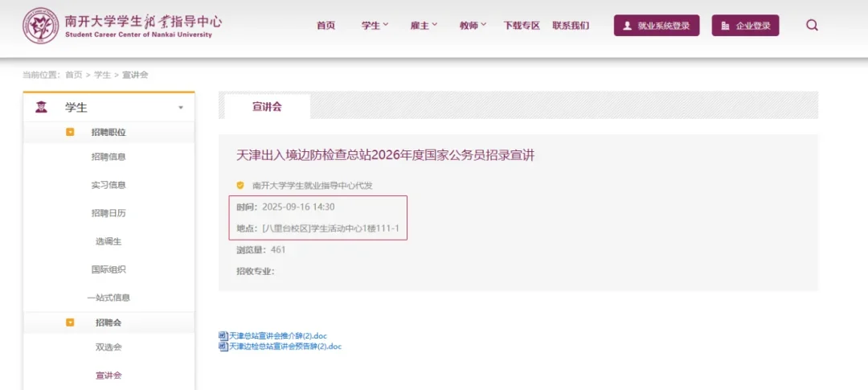The height and width of the screenshot is (390, 868).
Task: Click the time text 2025-09-16 14:30
Action: point(298,207)
